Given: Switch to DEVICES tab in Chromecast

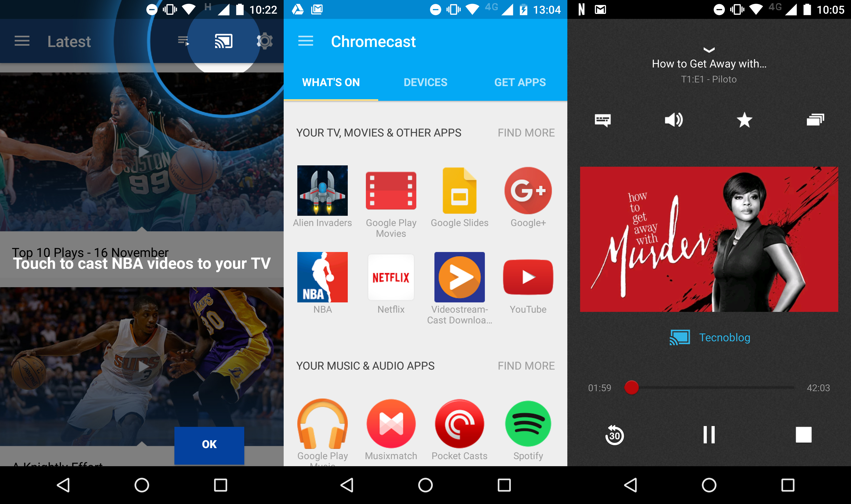Looking at the screenshot, I should [x=426, y=82].
